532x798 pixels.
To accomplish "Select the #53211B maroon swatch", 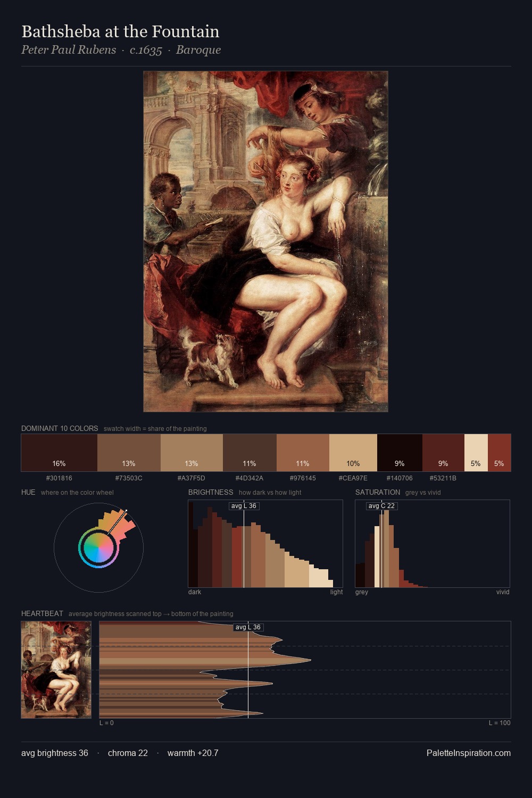I will pyautogui.click(x=443, y=453).
